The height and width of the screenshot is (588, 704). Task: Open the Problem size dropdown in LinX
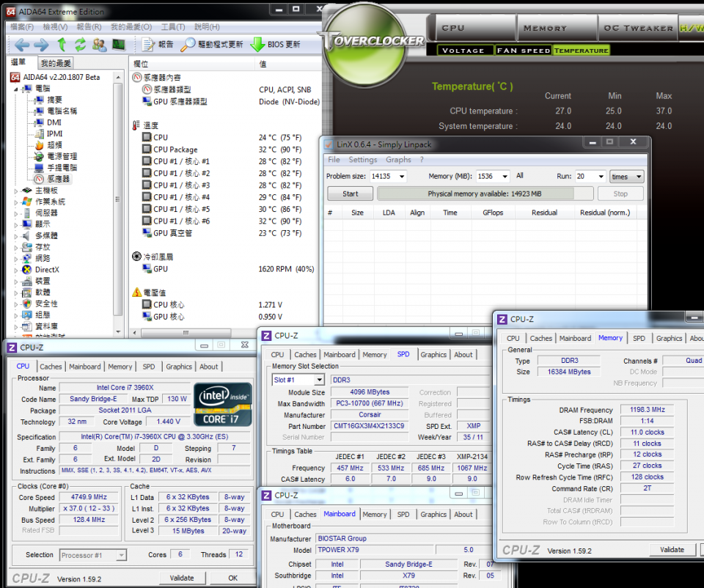coord(401,177)
